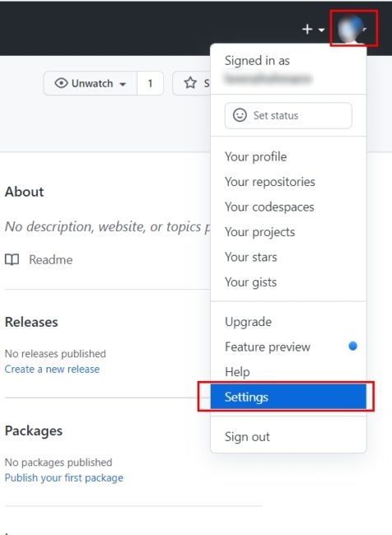Click the eye icon on Unwatch
The image size is (392, 535).
61,83
